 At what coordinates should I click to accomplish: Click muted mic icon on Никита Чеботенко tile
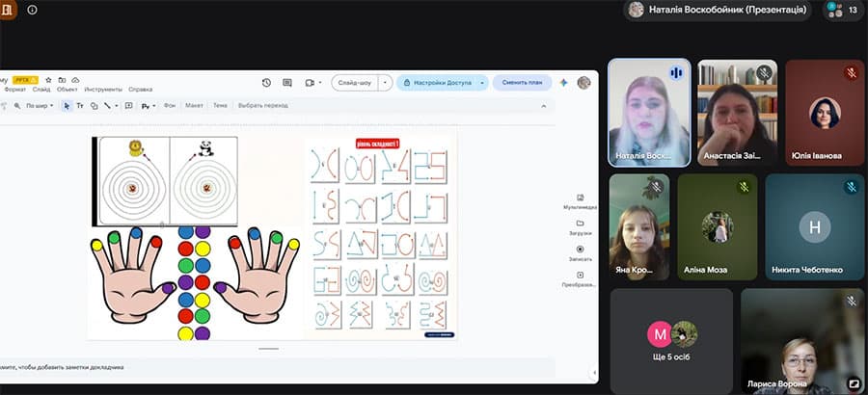852,187
